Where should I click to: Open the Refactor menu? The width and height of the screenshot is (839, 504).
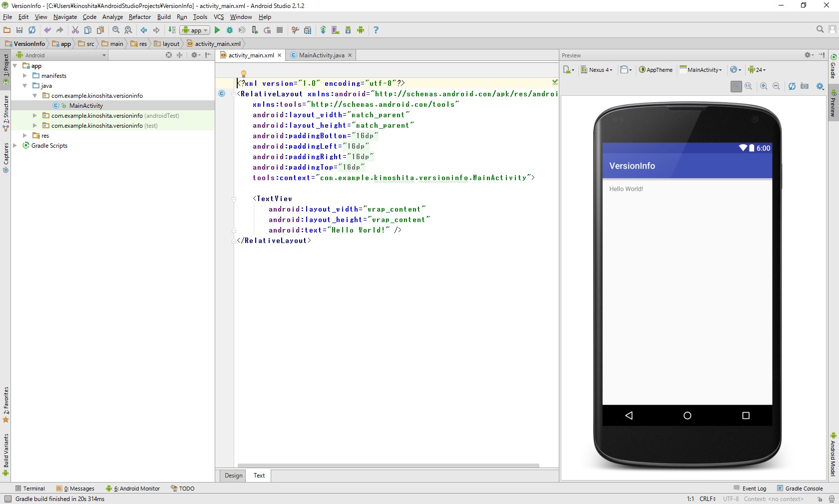pos(139,17)
